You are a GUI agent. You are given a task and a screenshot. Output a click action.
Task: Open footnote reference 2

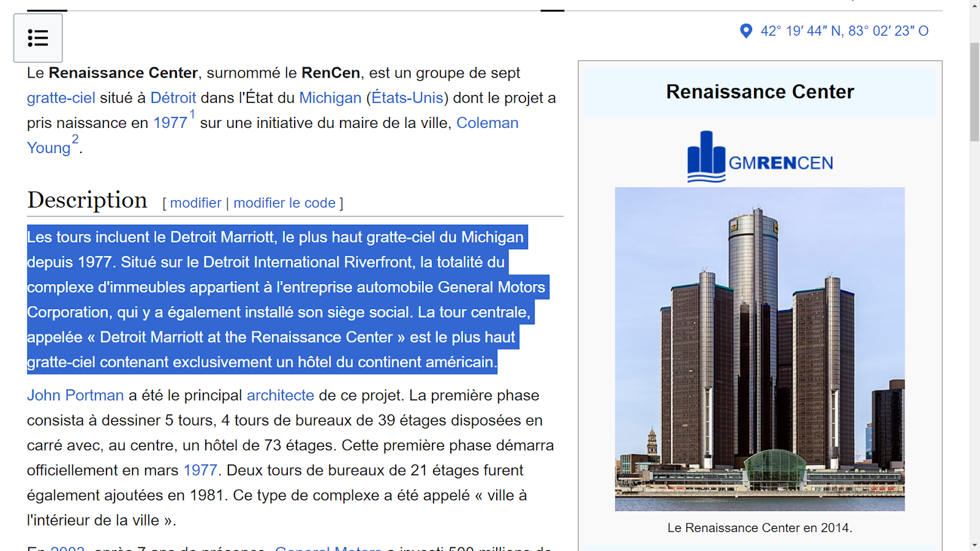(75, 140)
